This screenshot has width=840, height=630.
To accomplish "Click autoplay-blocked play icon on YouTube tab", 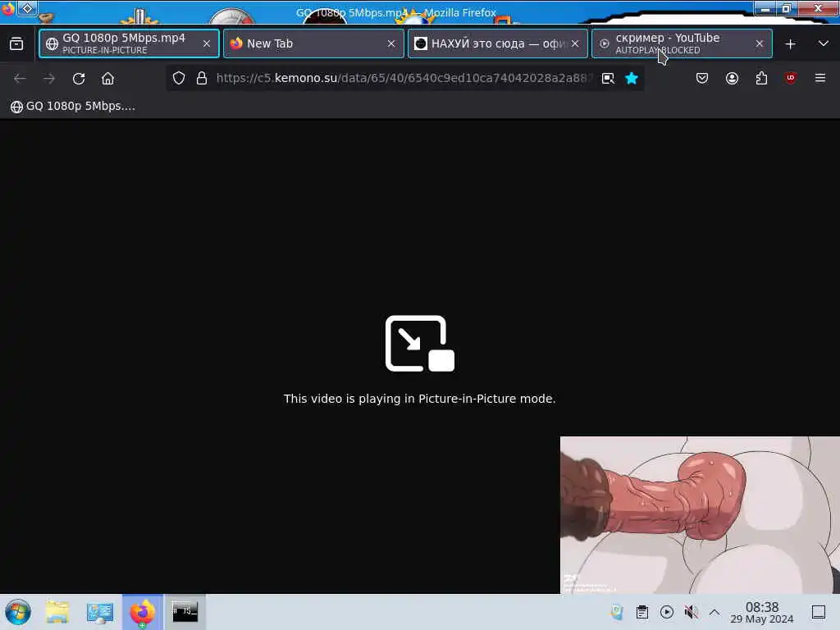I will 604,44.
